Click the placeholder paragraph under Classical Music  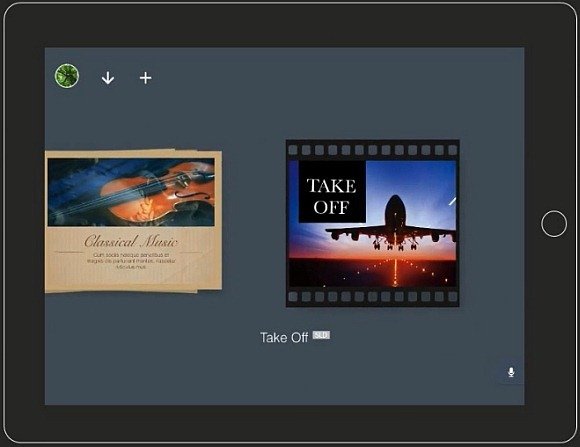tap(131, 261)
